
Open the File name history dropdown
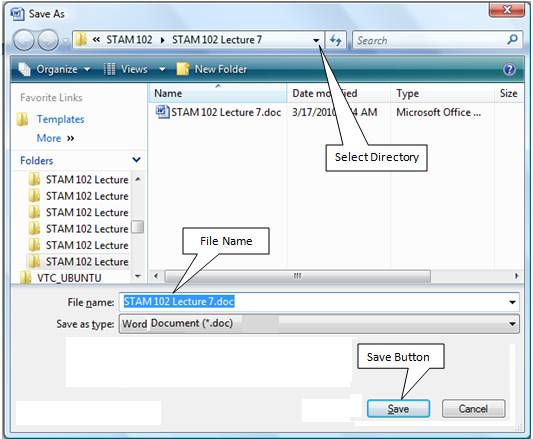(512, 302)
